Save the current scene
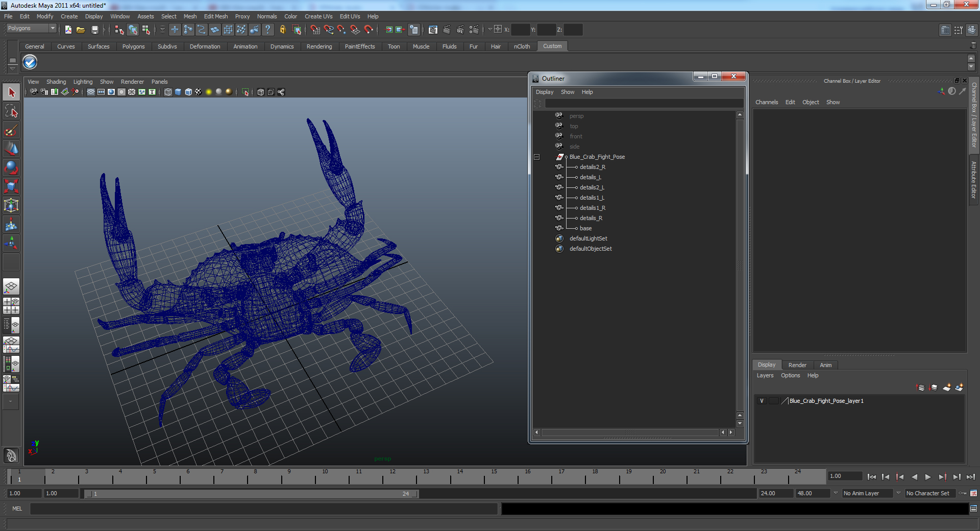This screenshot has width=980, height=531. [x=94, y=30]
